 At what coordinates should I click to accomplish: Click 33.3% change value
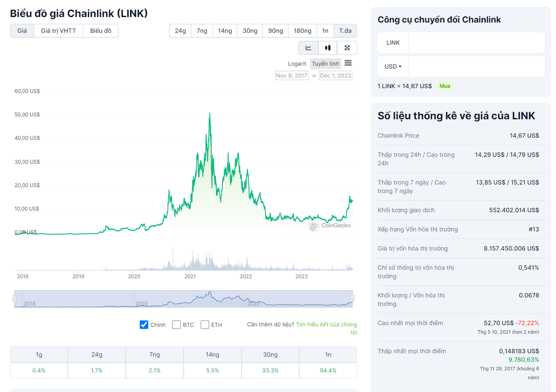[x=271, y=370]
